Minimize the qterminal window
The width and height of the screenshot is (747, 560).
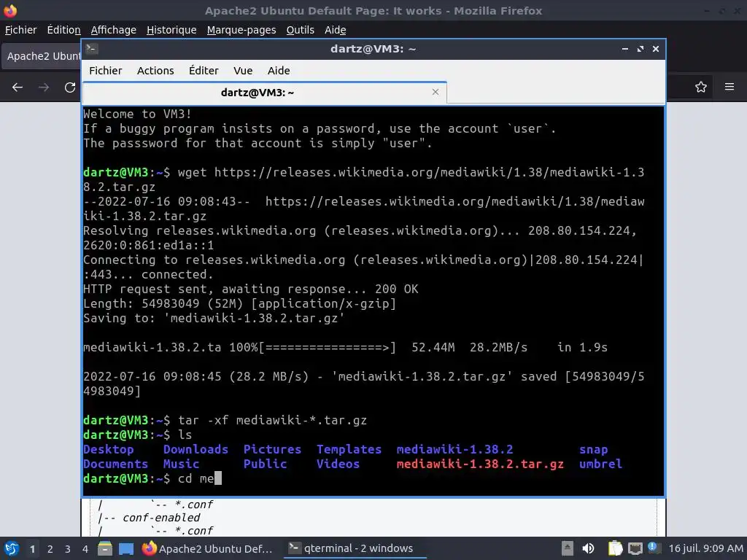pos(625,49)
